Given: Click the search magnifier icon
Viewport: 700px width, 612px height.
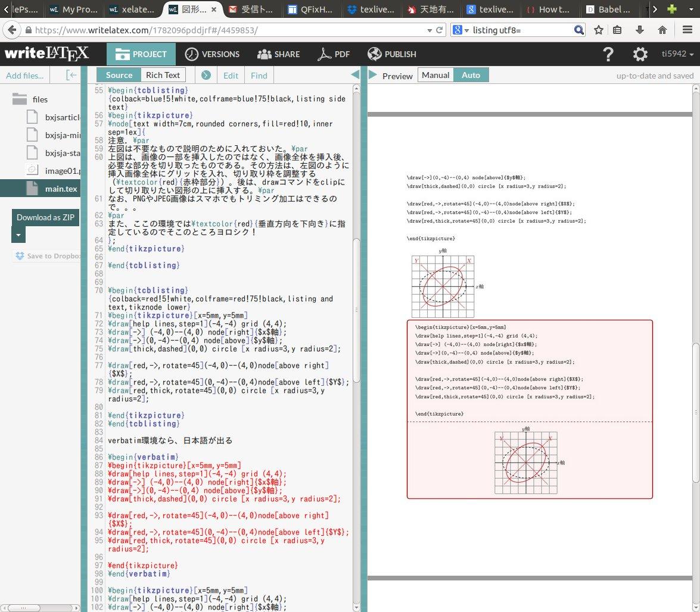Looking at the screenshot, I should [x=578, y=30].
